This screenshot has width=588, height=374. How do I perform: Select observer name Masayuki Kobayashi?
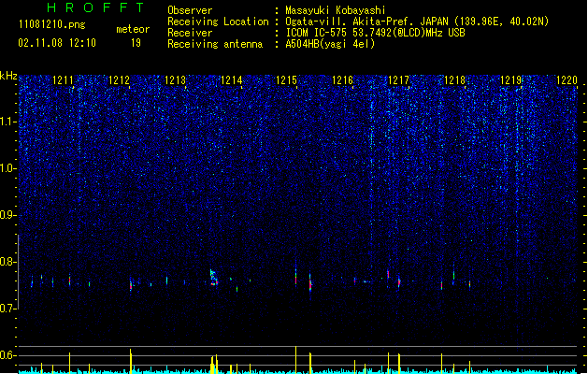(336, 10)
